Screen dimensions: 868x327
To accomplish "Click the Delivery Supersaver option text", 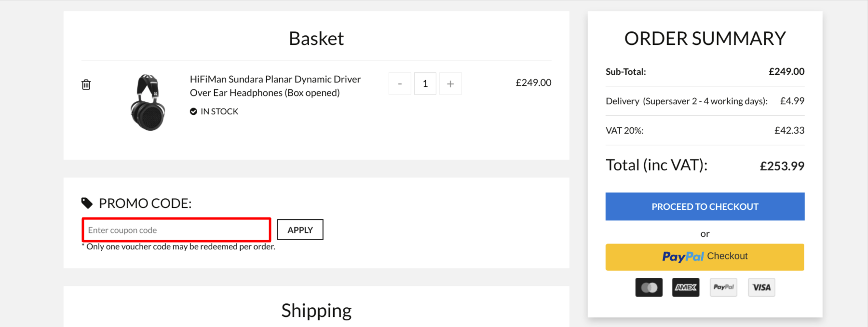I will click(687, 101).
